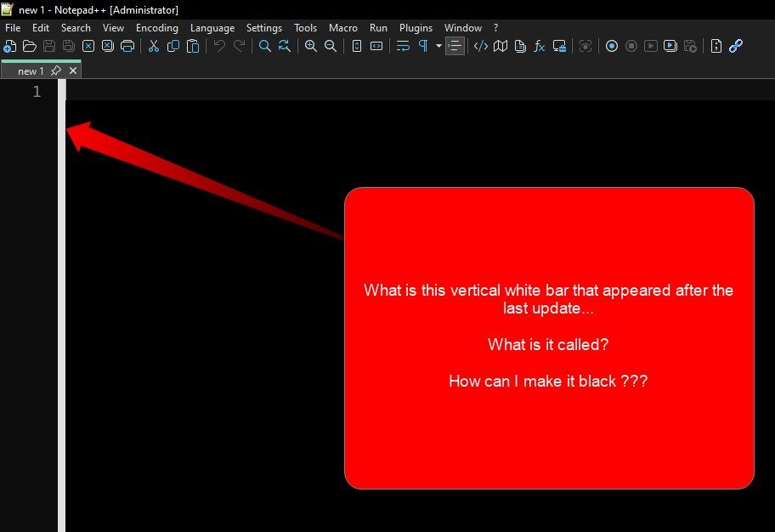Screen dimensions: 775x532
Task: Expand the arrow beside the pilcrow icon
Action: (438, 46)
